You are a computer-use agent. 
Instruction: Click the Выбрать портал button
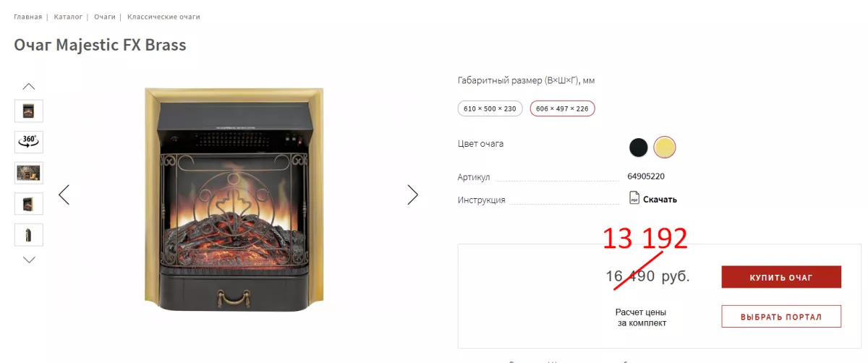tap(781, 317)
